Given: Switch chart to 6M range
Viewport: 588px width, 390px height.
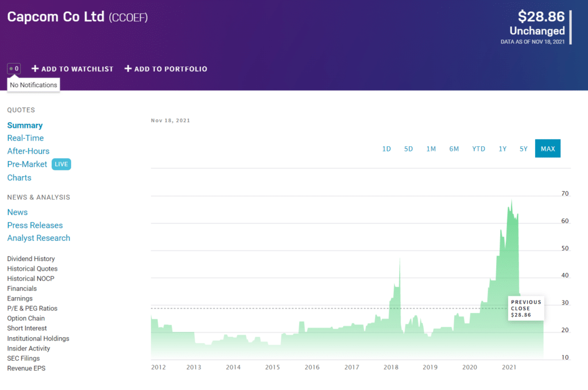Looking at the screenshot, I should [x=454, y=149].
